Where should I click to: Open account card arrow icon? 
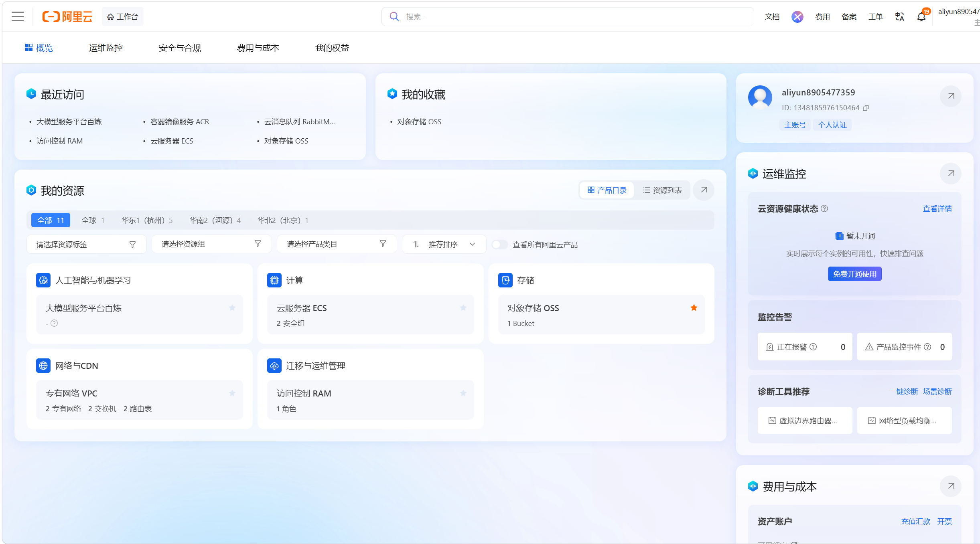point(951,96)
